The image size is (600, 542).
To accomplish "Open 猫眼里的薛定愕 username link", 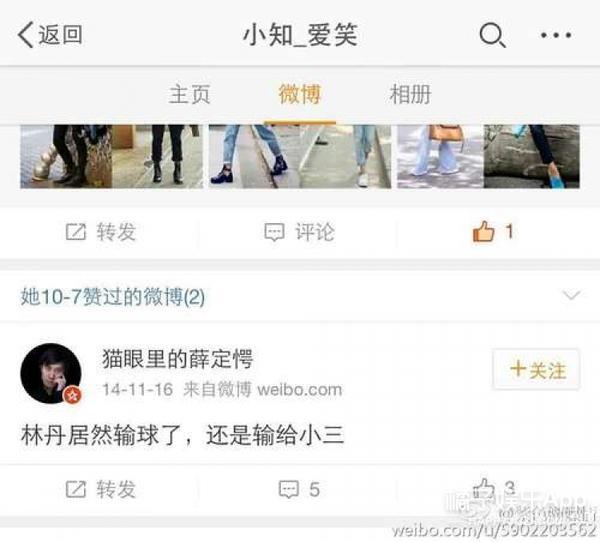I will point(178,359).
